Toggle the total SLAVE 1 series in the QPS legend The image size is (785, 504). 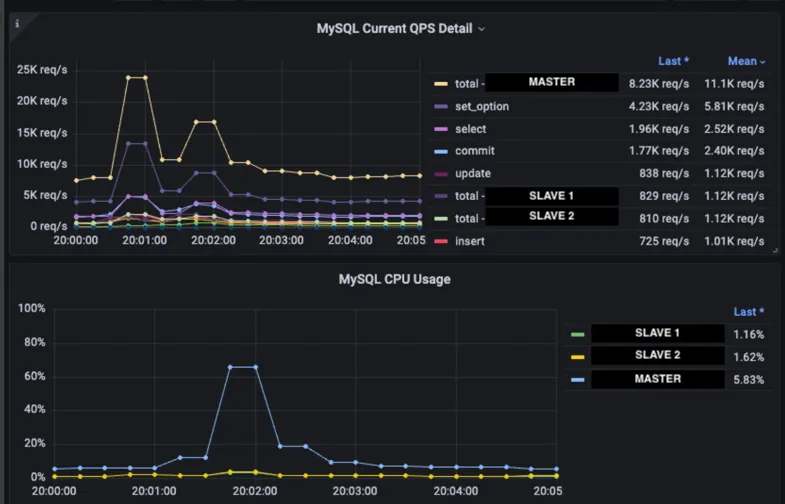(536, 196)
